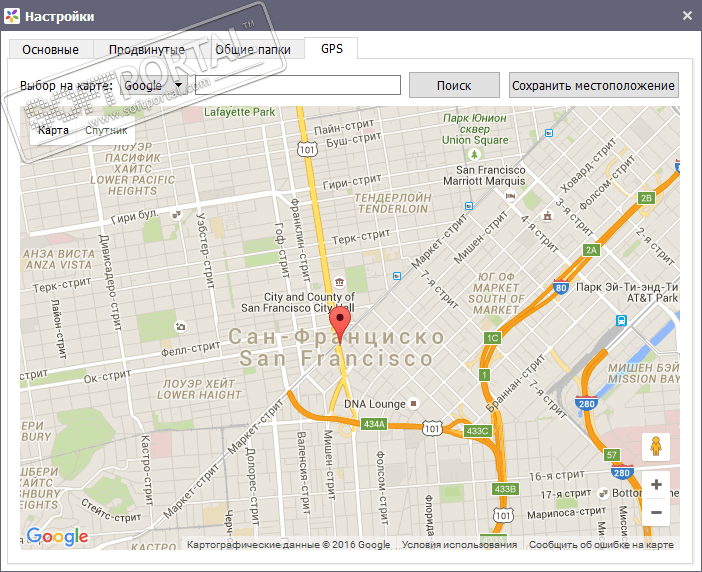Click the monument icon near 3-я стрит
Viewport: 702px width, 572px height.
point(547,216)
